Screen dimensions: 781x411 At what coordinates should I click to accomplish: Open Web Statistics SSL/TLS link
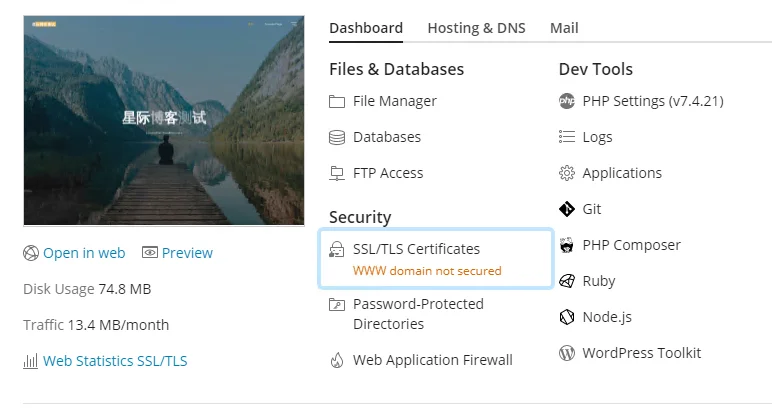(x=115, y=361)
